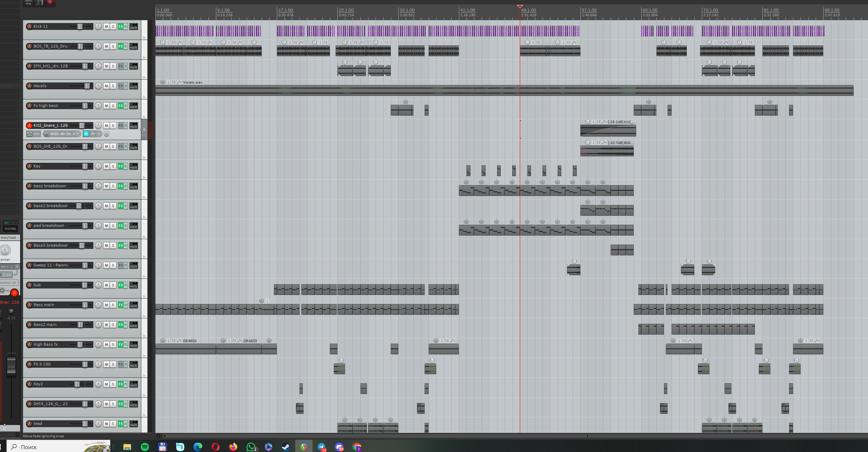Click the ROUTING button in mixer strip
Image resolution: width=868 pixels, height=452 pixels.
pos(10,229)
